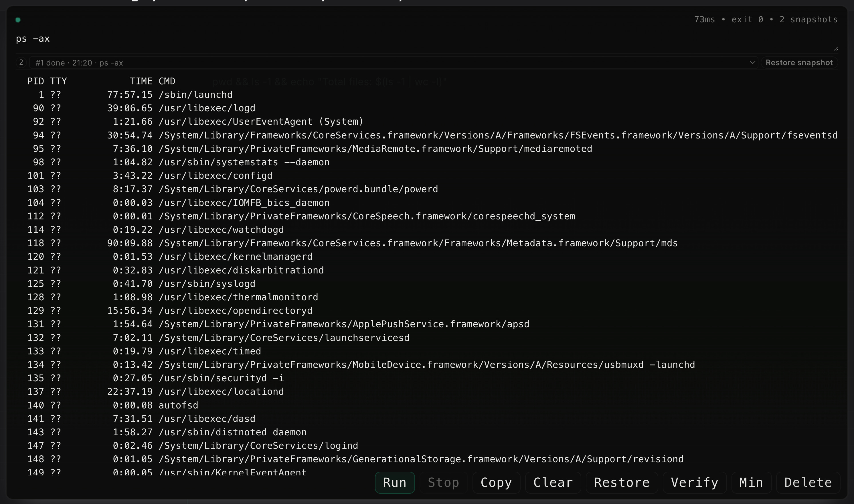Click the chevron arrow of snapshot selector
The image size is (854, 504).
(752, 62)
